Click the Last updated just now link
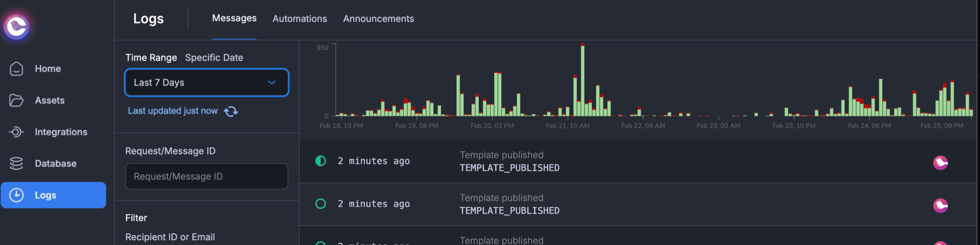This screenshot has width=980, height=245. click(x=172, y=111)
